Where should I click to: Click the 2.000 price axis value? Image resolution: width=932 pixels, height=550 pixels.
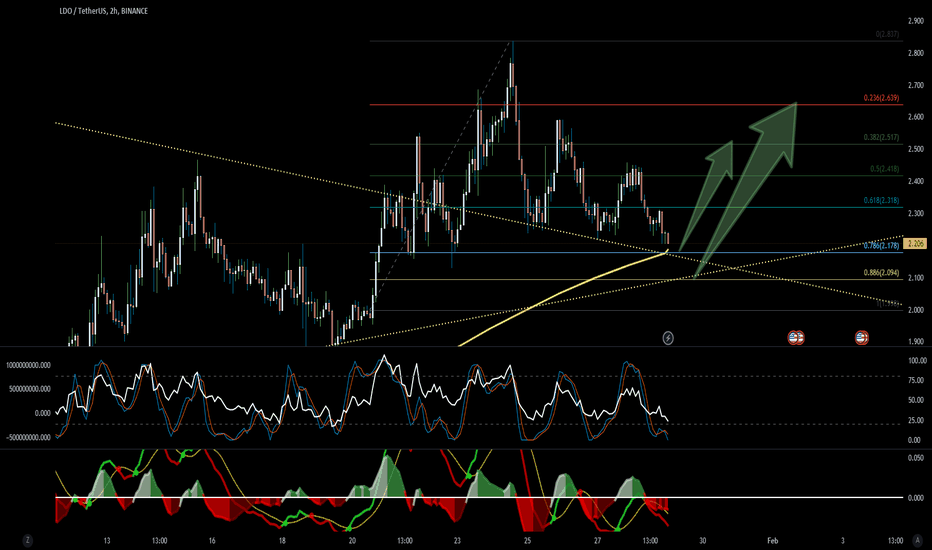point(916,310)
